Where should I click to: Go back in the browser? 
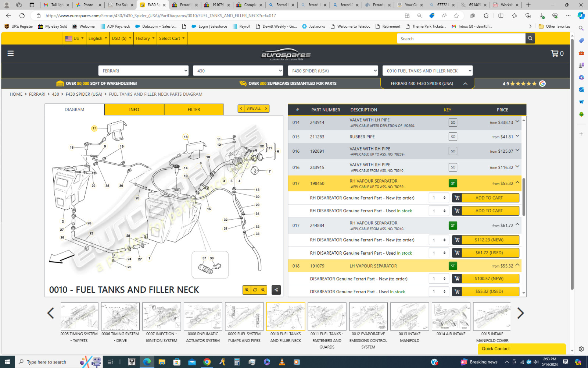[x=8, y=15]
